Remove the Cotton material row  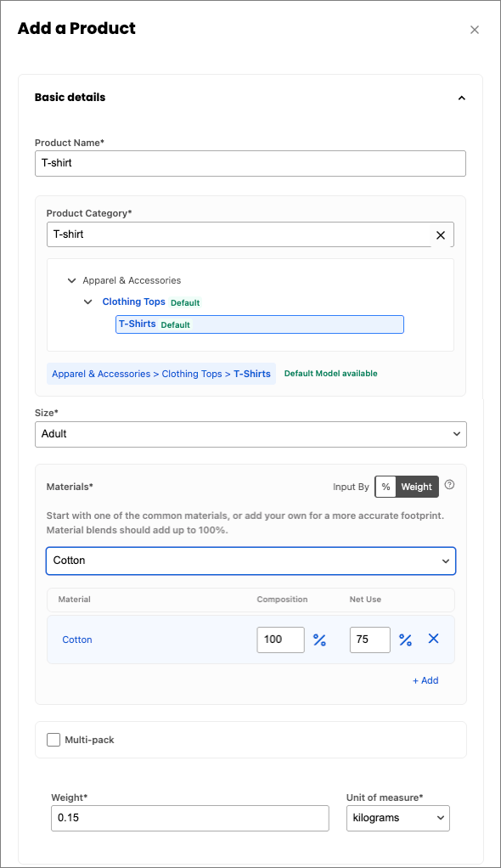coord(433,639)
